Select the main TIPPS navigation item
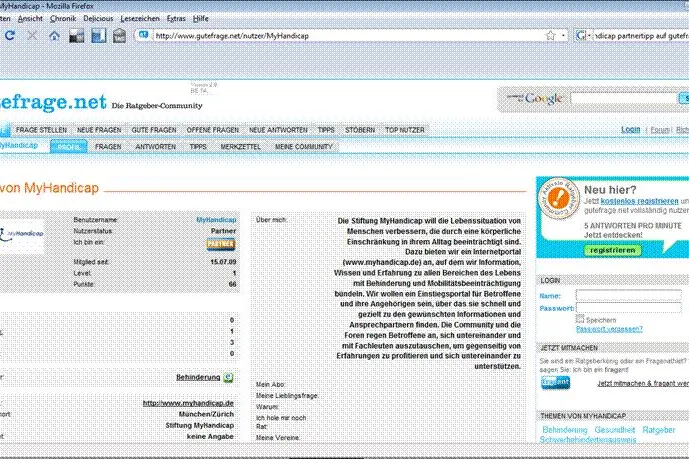689x459 pixels. point(326,130)
